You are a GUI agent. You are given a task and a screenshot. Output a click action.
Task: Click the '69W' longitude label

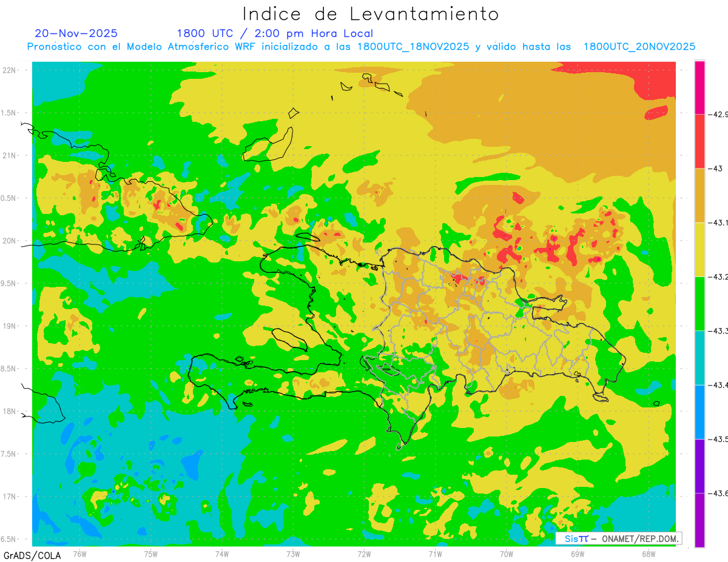click(578, 554)
